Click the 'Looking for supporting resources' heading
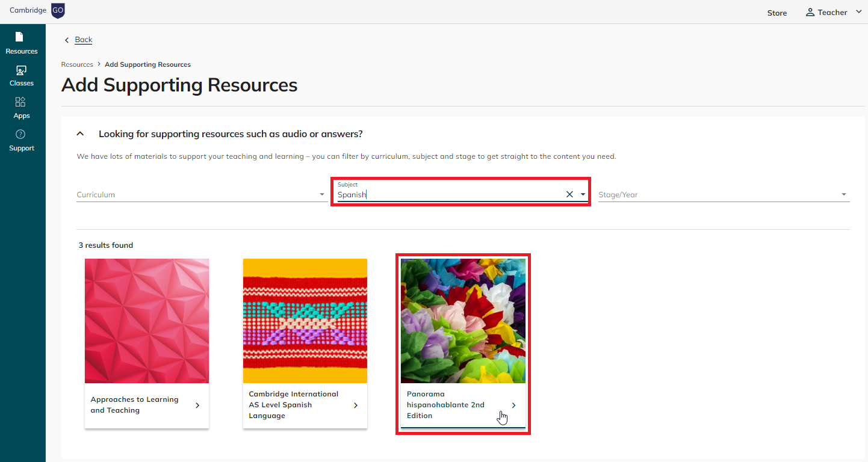This screenshot has width=868, height=462. click(231, 134)
